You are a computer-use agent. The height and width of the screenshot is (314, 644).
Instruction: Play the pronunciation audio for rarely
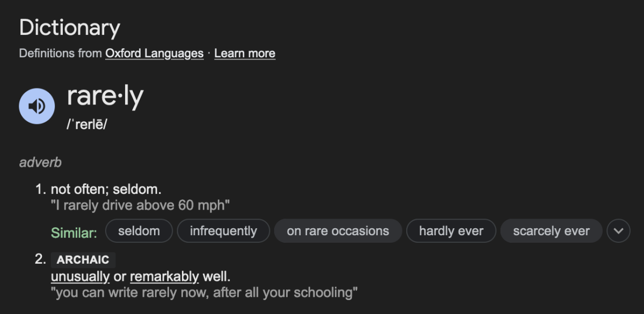pyautogui.click(x=36, y=106)
